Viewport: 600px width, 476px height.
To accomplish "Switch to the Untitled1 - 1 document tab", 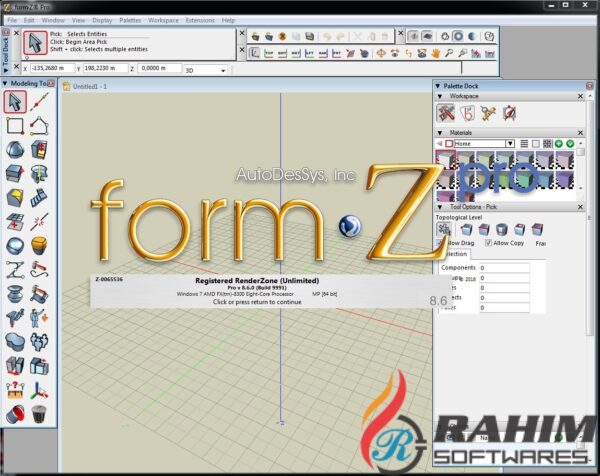I will tap(85, 86).
